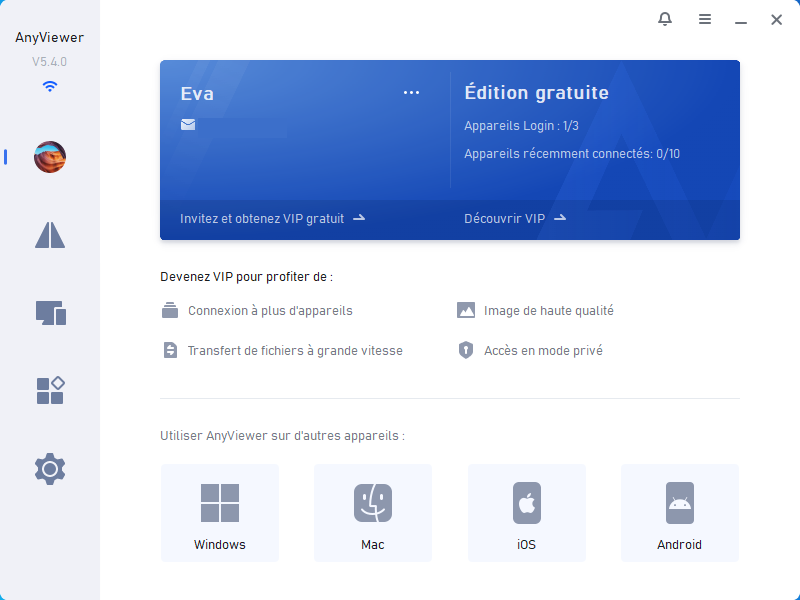Click Transfert de fichiers à grande vitesse
Viewport: 800px width, 600px height.
tap(295, 351)
